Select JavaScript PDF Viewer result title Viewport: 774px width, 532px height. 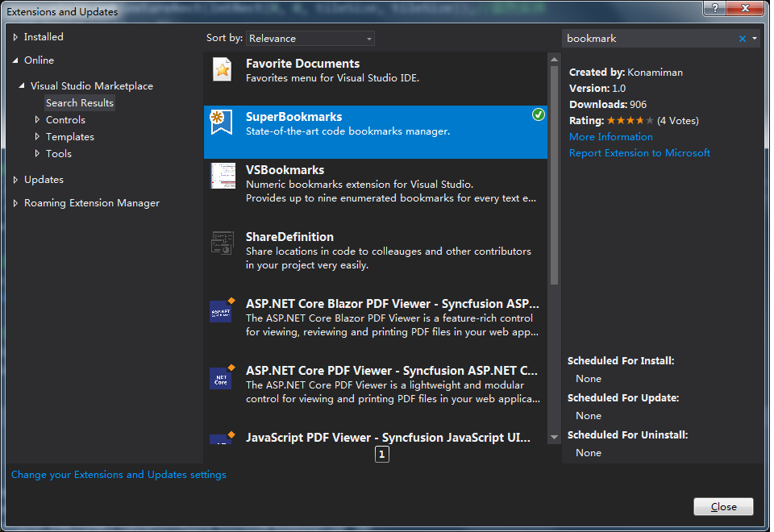(x=388, y=438)
